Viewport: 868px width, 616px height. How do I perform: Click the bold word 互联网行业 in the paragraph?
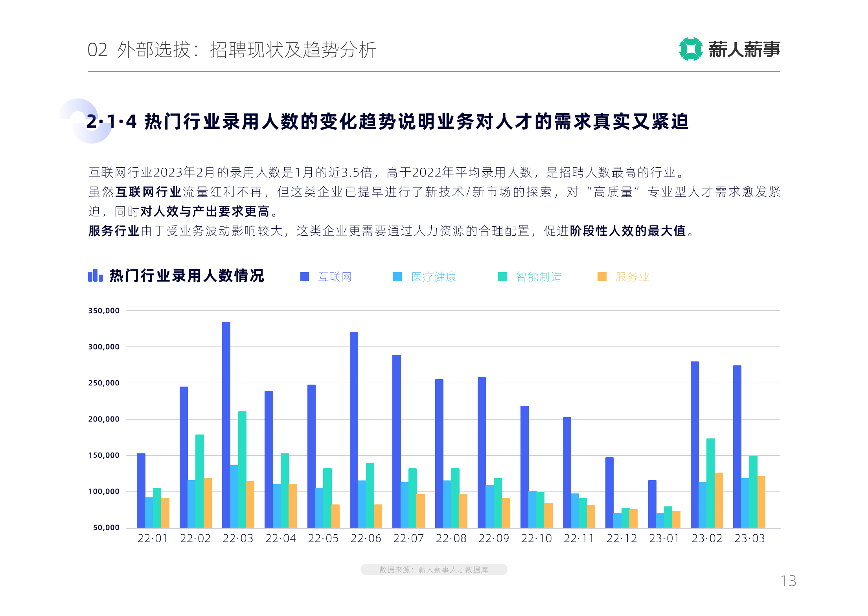(x=149, y=192)
